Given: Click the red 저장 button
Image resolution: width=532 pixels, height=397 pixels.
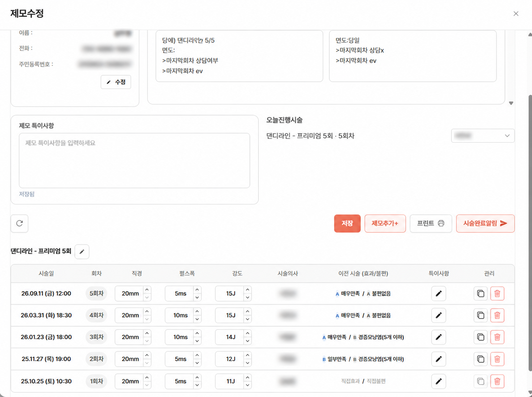Looking at the screenshot, I should (347, 223).
